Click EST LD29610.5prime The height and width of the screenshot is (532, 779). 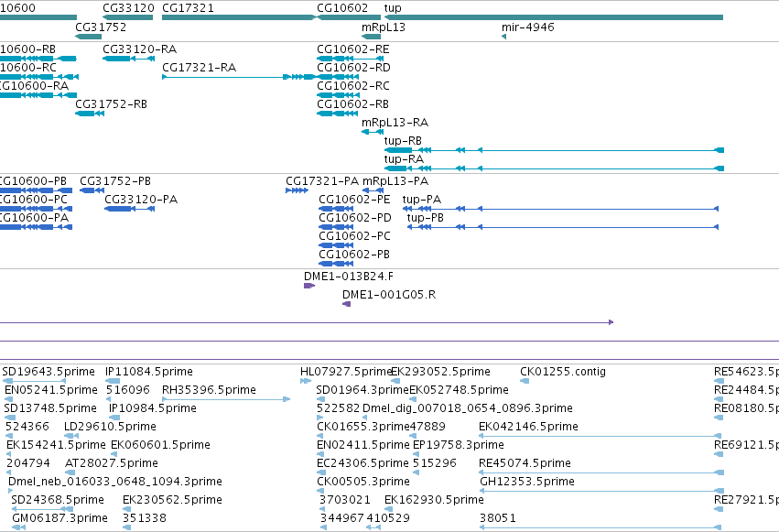(110, 428)
